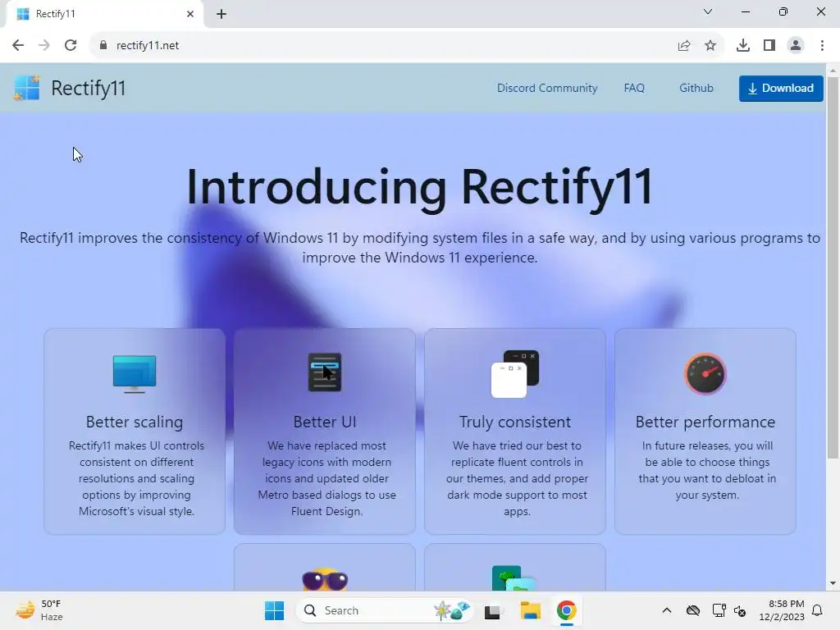Open Chrome downloads panel
This screenshot has width=840, height=630.
(x=742, y=46)
